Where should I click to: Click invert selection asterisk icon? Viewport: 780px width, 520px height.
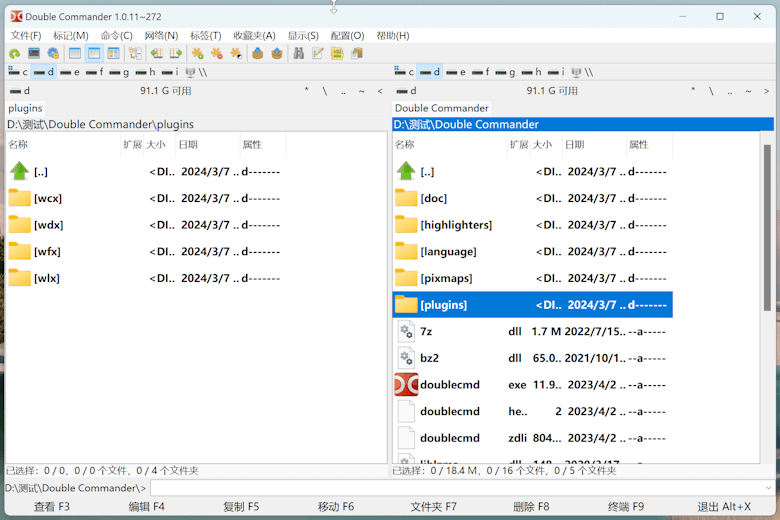[x=236, y=53]
